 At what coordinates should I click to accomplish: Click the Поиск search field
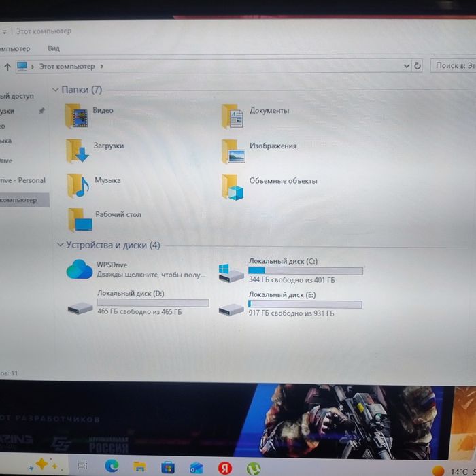(x=454, y=65)
